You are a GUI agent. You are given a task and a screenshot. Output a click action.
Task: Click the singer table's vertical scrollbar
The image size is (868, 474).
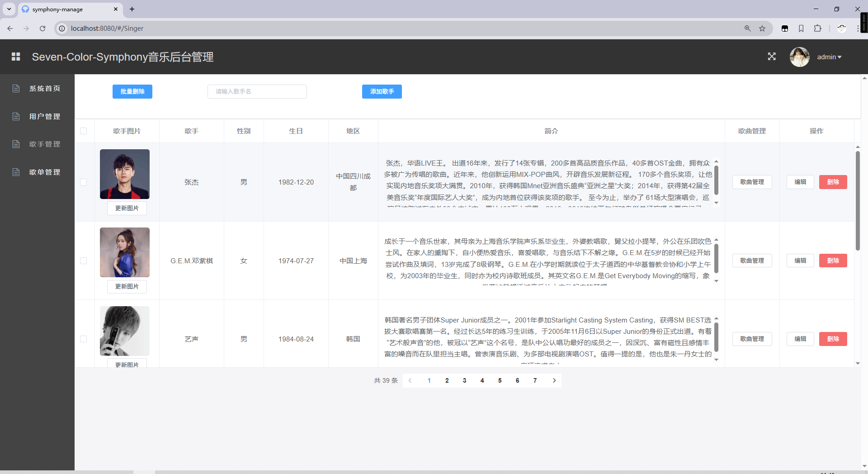coord(858,201)
